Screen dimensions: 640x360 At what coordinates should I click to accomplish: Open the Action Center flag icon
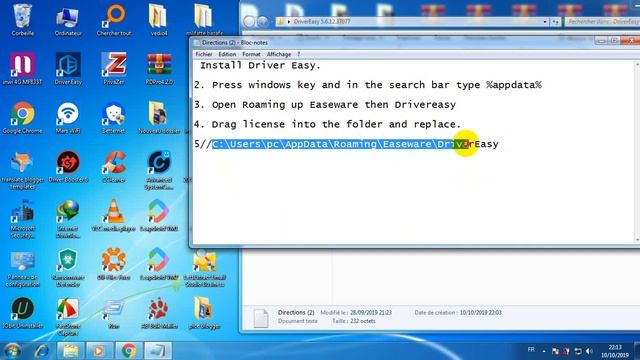(x=555, y=351)
